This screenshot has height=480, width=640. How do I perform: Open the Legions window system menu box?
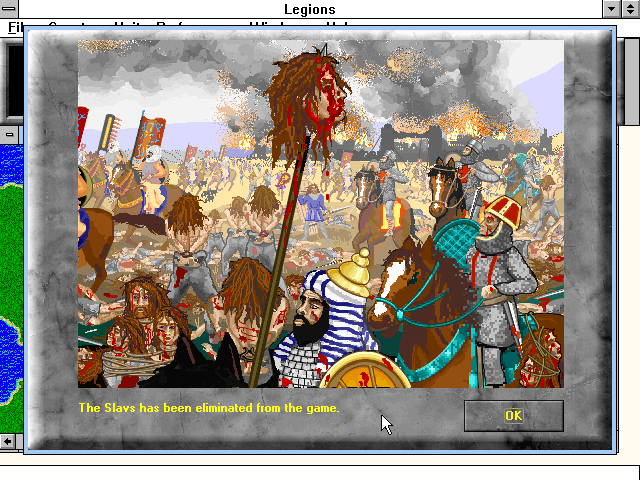[x=9, y=9]
